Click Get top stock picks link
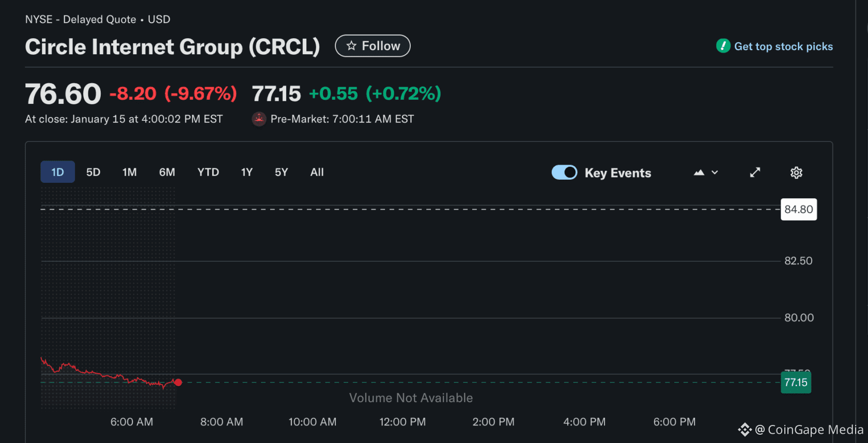The image size is (868, 443). [783, 46]
